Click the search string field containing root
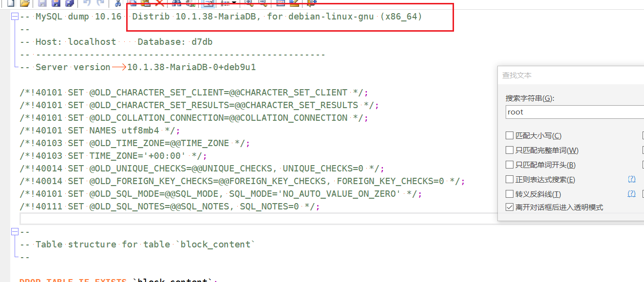Image resolution: width=644 pixels, height=282 pixels. coord(575,112)
